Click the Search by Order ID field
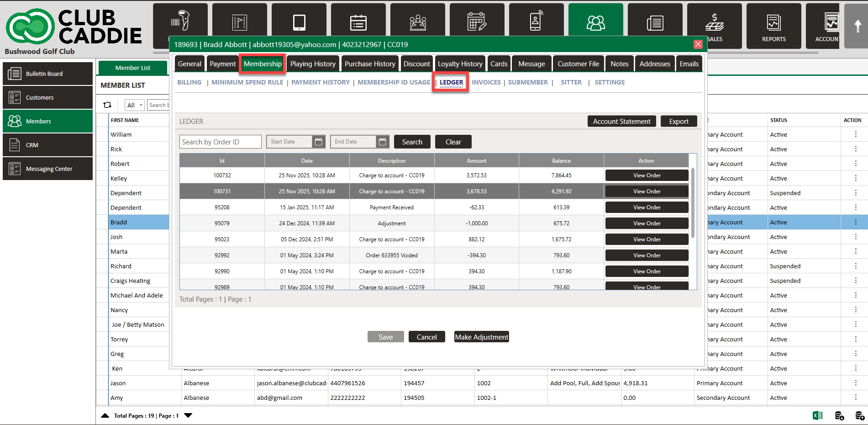 tap(220, 142)
